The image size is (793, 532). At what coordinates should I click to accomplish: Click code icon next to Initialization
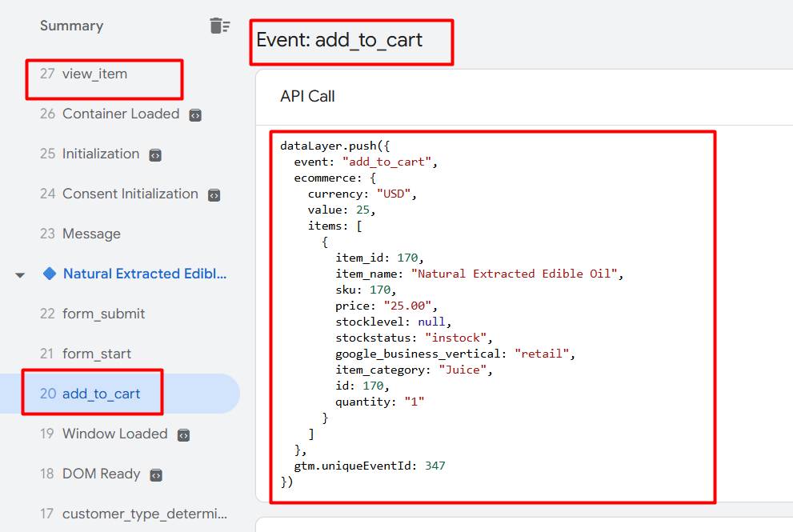[x=156, y=155]
